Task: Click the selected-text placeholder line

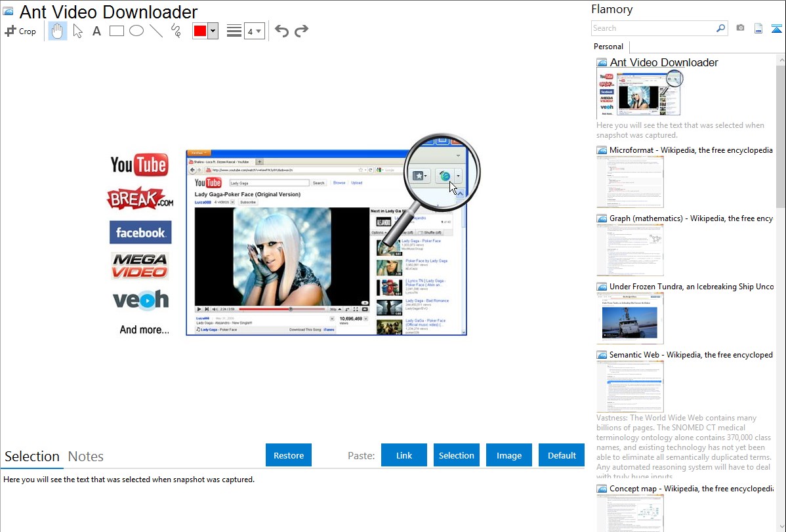Action: click(129, 480)
